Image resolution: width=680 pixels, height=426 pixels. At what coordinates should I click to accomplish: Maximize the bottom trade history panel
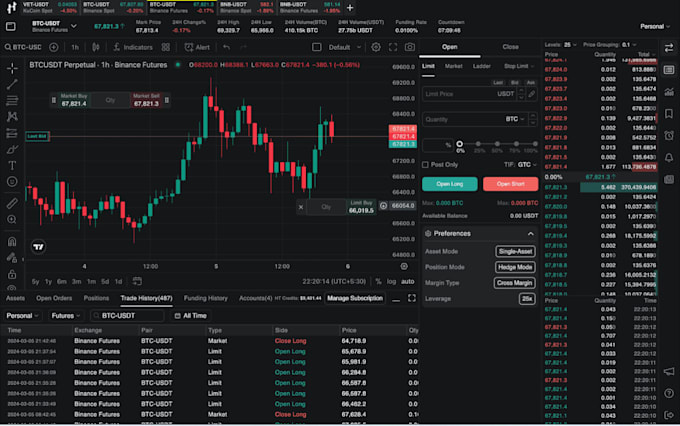[x=412, y=298]
